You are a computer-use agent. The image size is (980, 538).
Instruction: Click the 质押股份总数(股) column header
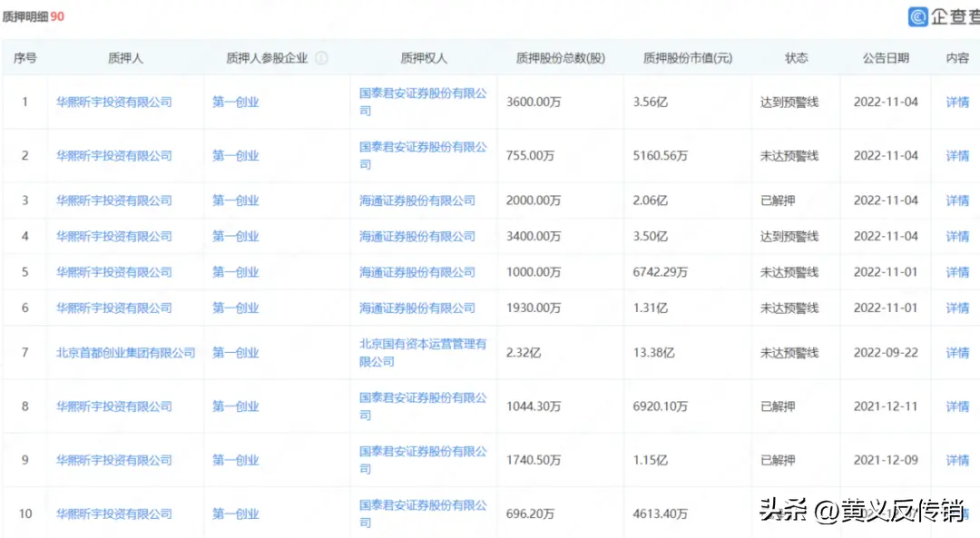point(561,58)
